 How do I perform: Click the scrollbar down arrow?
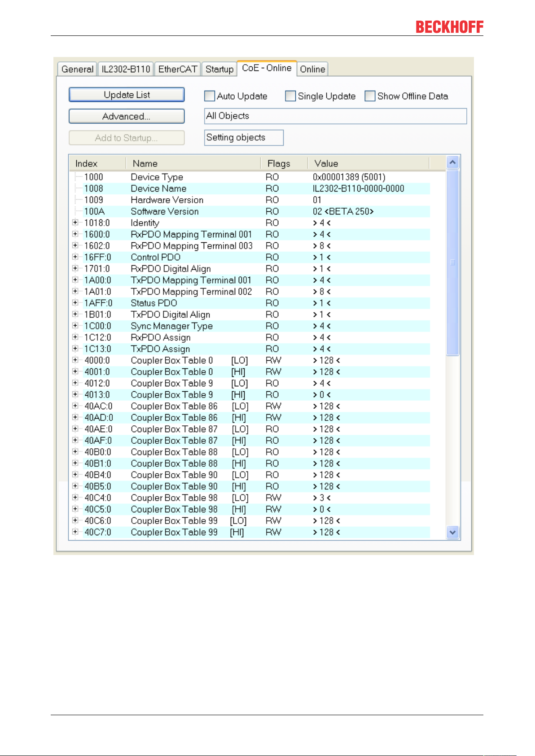click(x=452, y=532)
